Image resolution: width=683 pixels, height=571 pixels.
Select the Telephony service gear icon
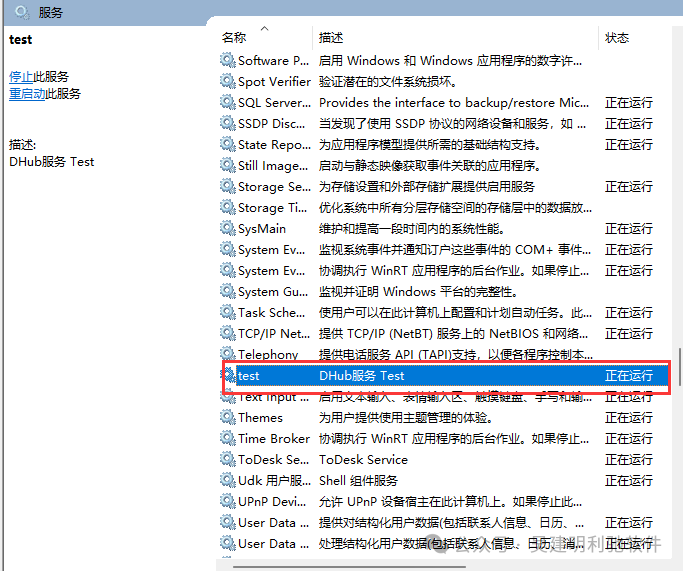point(227,354)
